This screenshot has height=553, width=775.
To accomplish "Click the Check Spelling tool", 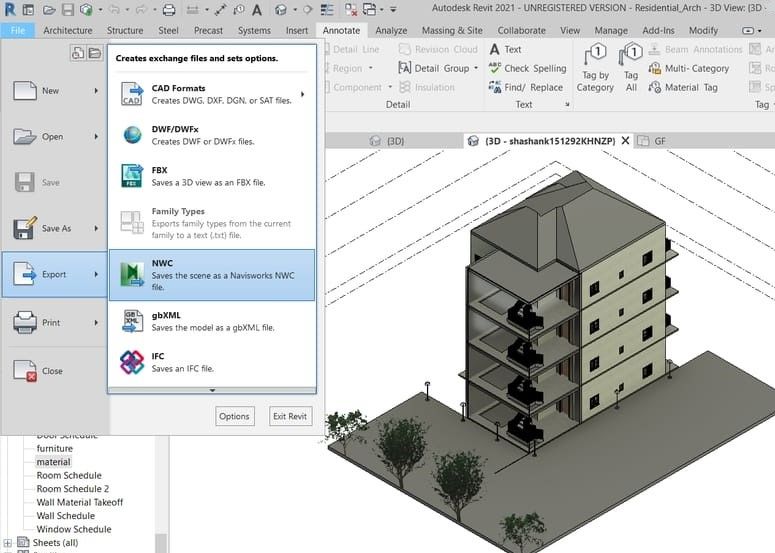I will (x=527, y=68).
